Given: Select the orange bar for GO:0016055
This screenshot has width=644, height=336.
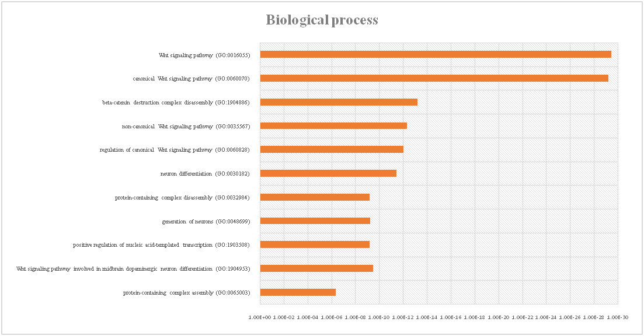Looking at the screenshot, I should [x=435, y=54].
